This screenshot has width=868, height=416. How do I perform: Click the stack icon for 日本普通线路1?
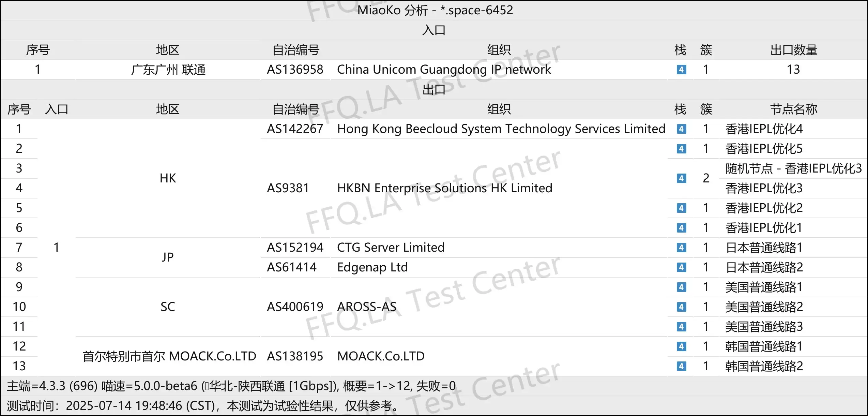[681, 248]
